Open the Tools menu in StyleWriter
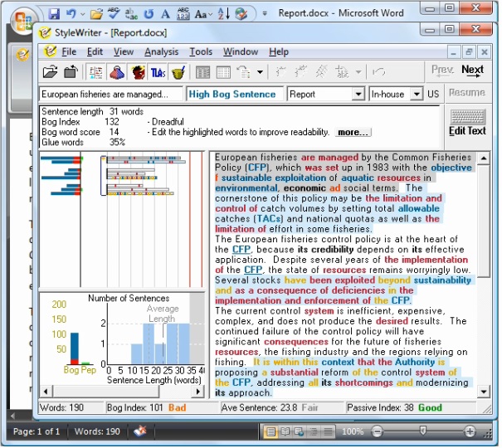 click(x=201, y=51)
